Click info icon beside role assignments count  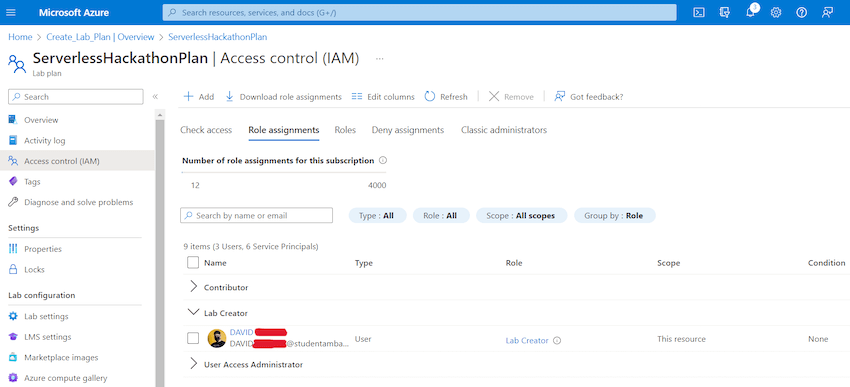tap(383, 160)
